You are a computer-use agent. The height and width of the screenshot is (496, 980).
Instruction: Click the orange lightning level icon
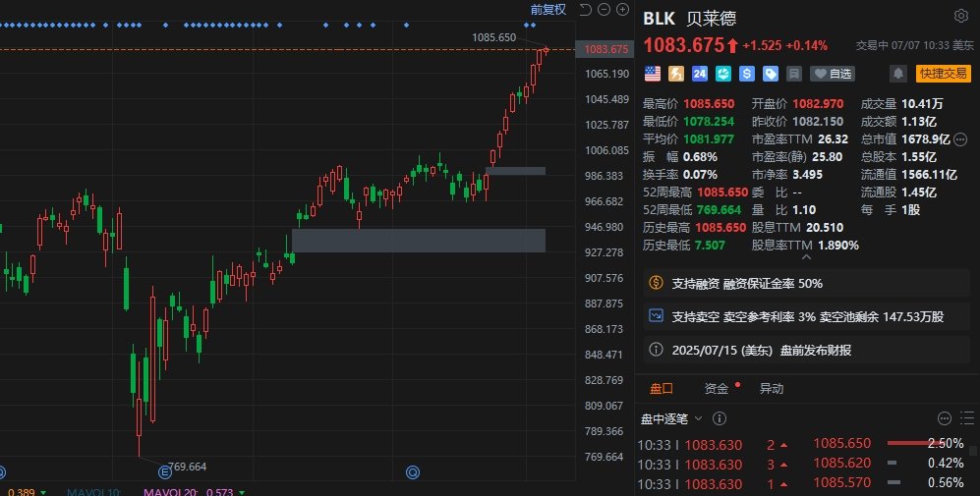(676, 74)
